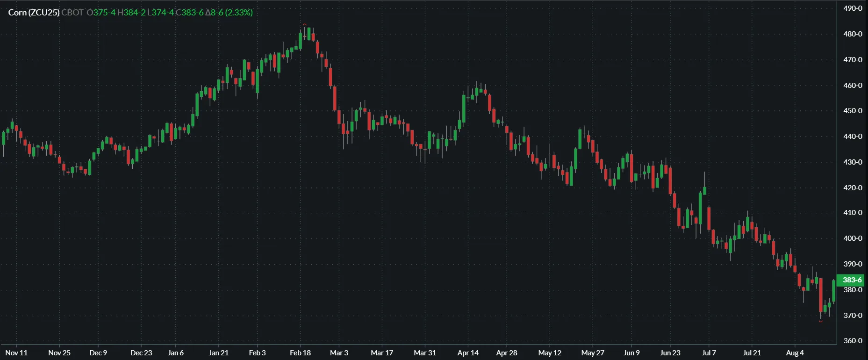Click the red high marker above the February peak
This screenshot has height=360, width=868.
pos(305,25)
